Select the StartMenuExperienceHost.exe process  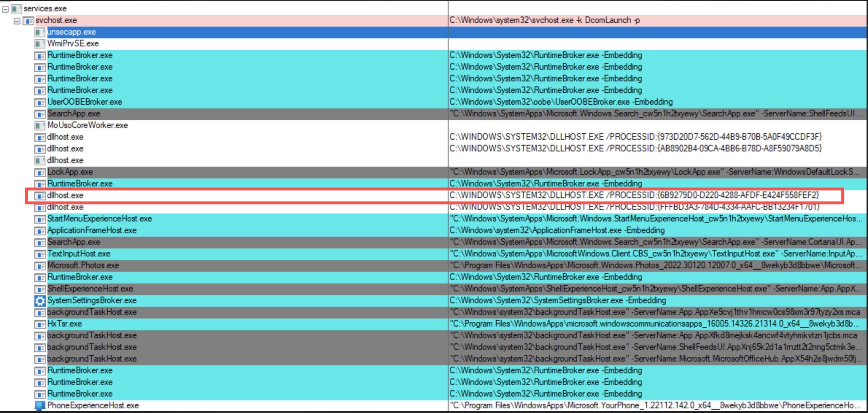click(100, 219)
